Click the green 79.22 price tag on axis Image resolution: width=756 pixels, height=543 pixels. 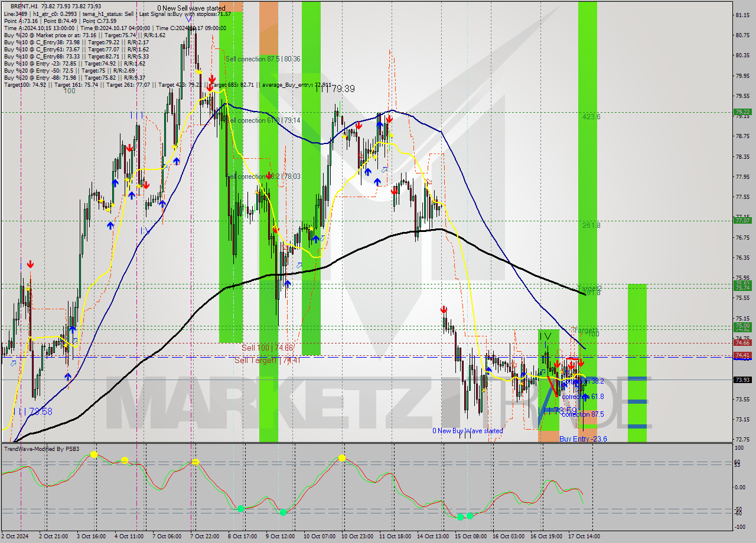742,112
